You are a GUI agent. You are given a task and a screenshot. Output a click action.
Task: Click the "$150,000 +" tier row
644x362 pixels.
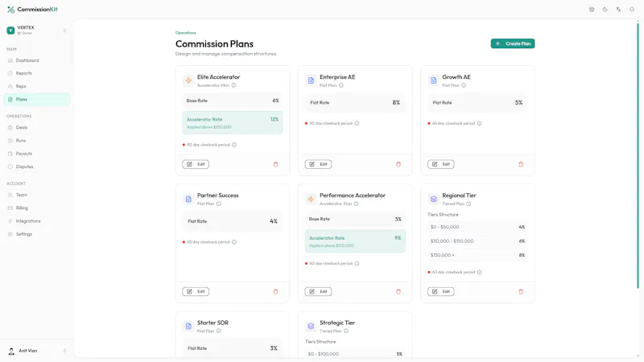(477, 255)
